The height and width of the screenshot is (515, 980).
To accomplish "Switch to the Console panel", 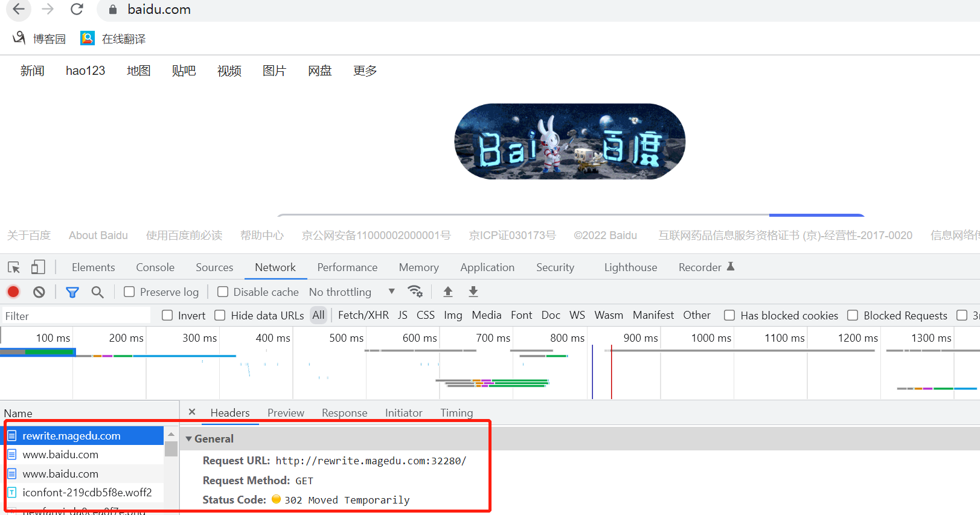I will click(x=155, y=267).
